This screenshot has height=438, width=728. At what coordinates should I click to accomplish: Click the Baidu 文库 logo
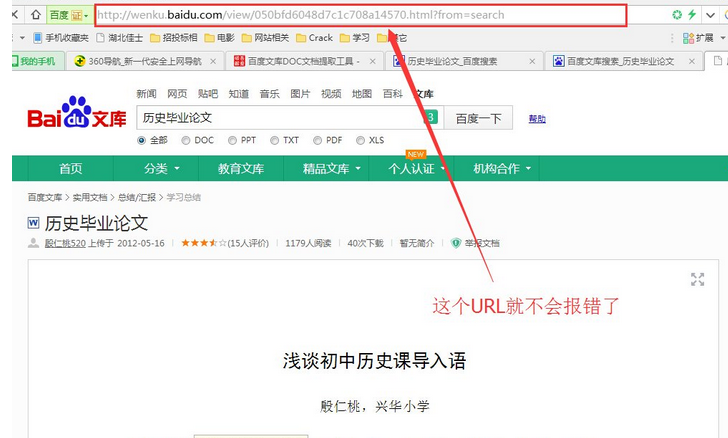[77, 113]
